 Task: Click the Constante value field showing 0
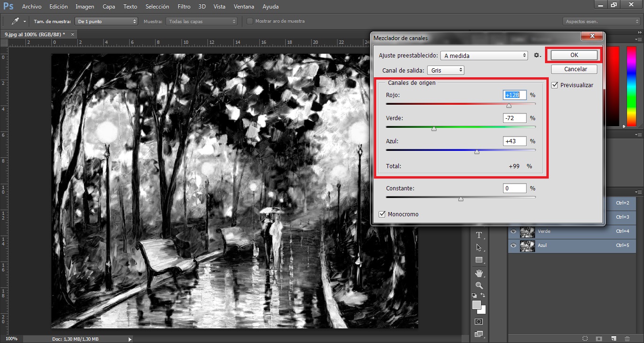pos(515,188)
